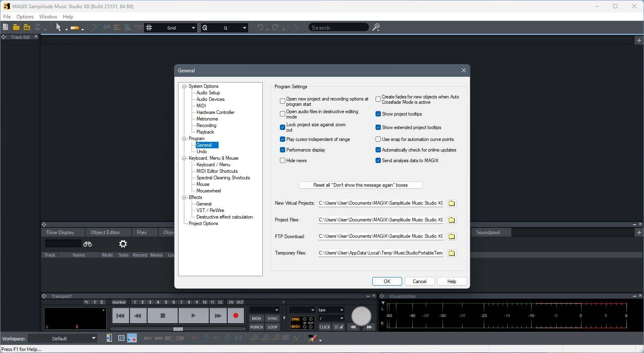The height and width of the screenshot is (353, 644).
Task: Click the Rewind transport button
Action: pos(138,315)
